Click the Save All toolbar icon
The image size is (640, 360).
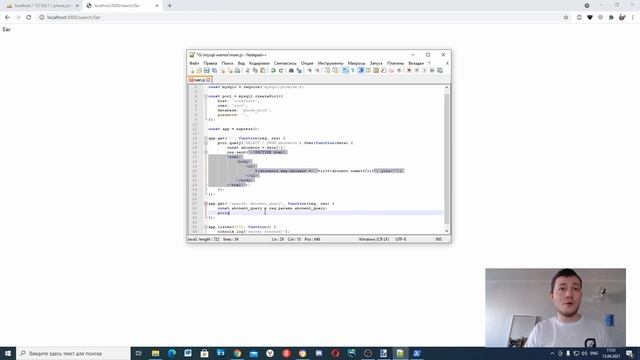coord(214,70)
